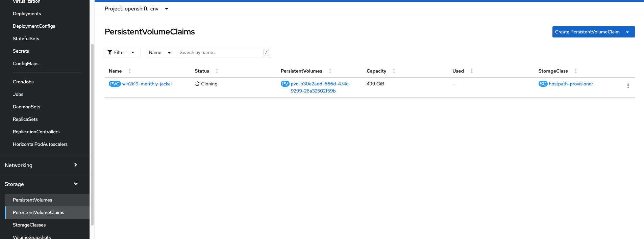Open the Name search-type dropdown

[161, 52]
